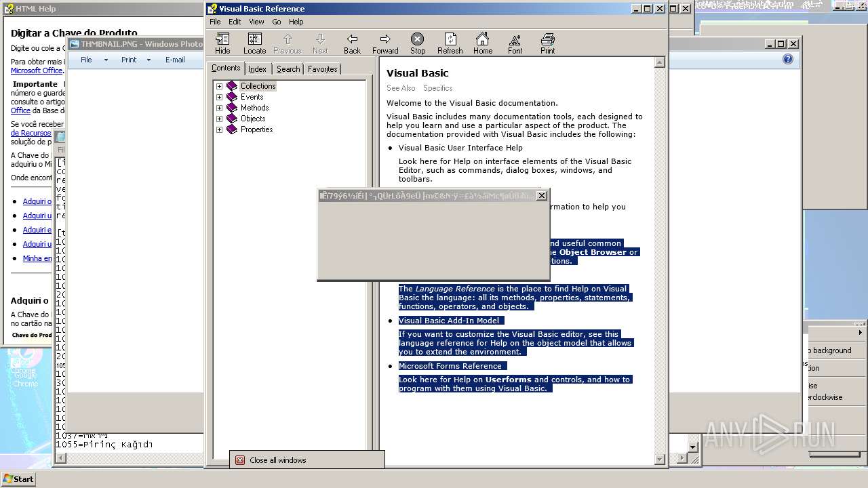Open the E-mail menu in Photo Viewer

175,60
